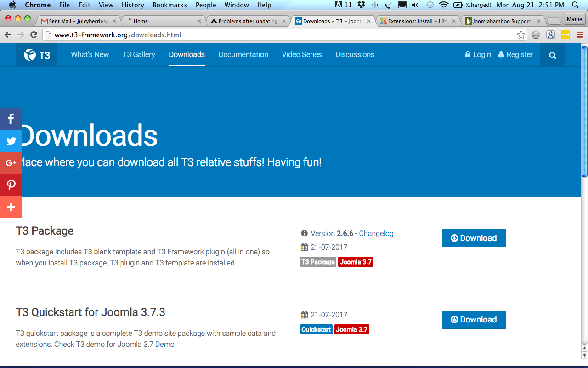Click the gear extension icon in toolbar
The image size is (588, 368).
pos(536,35)
